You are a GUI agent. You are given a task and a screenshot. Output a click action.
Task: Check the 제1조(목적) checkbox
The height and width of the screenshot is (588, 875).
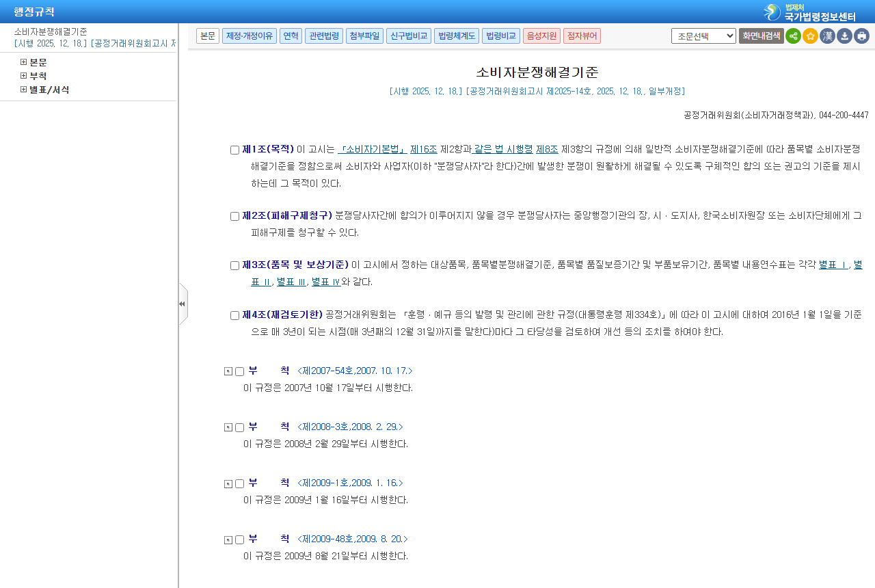click(234, 150)
